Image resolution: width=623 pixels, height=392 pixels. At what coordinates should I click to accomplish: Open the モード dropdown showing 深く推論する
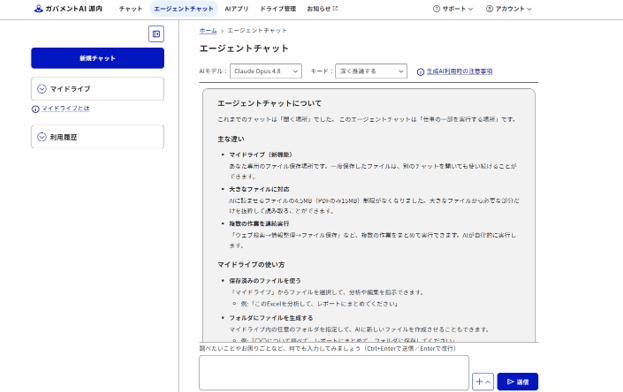(x=371, y=71)
